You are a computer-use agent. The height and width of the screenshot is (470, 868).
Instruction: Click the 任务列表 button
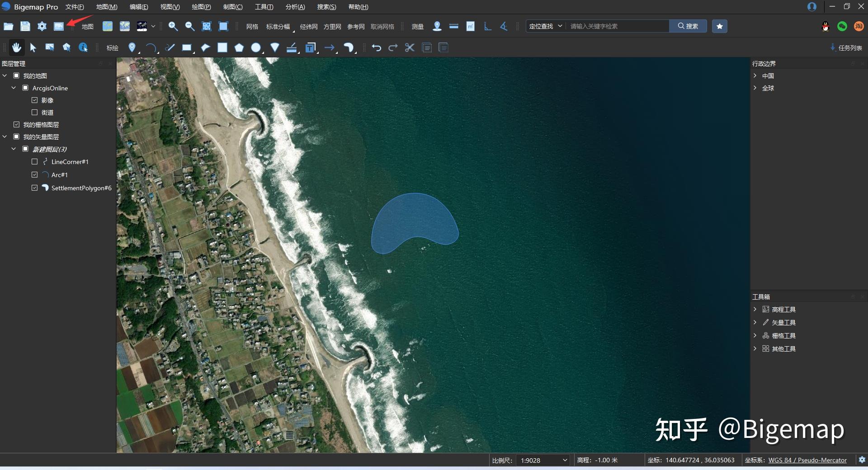(846, 47)
